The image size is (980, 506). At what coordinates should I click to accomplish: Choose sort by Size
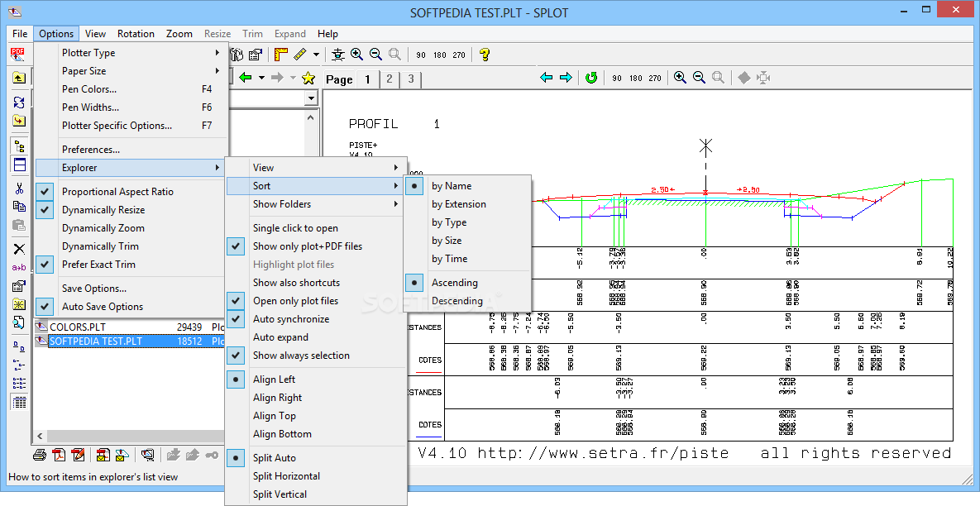(x=467, y=241)
